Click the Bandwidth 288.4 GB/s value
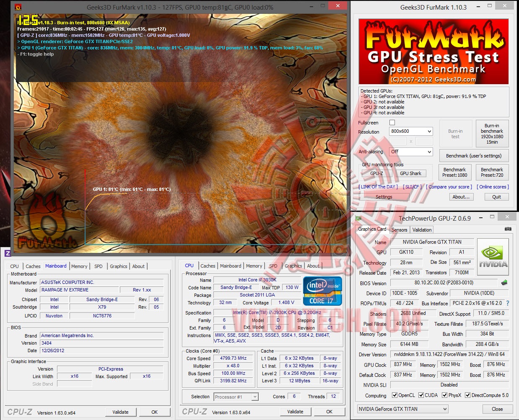Screen dimensions: 519x420 click(487, 344)
